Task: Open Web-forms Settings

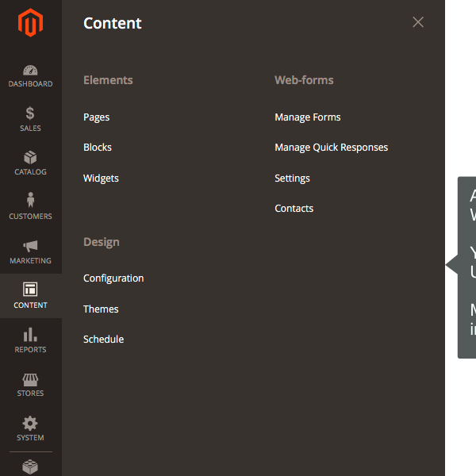Action: pyautogui.click(x=292, y=178)
